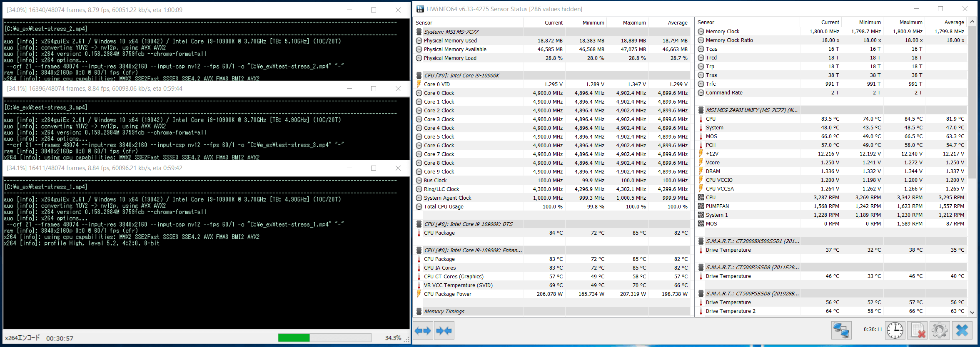Image resolution: width=980 pixels, height=347 pixels.
Task: Click the icon beside Total CPU Usage
Action: pos(419,206)
